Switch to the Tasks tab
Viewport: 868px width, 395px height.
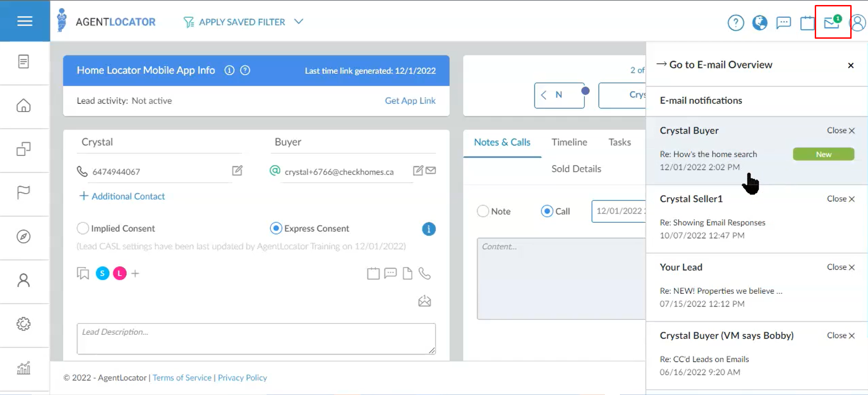pyautogui.click(x=619, y=142)
